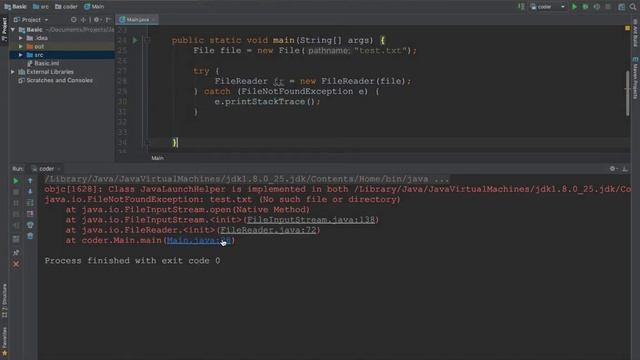Image resolution: width=640 pixels, height=360 pixels.
Task: Fold the main method with the gutter fold marker
Action: point(147,40)
